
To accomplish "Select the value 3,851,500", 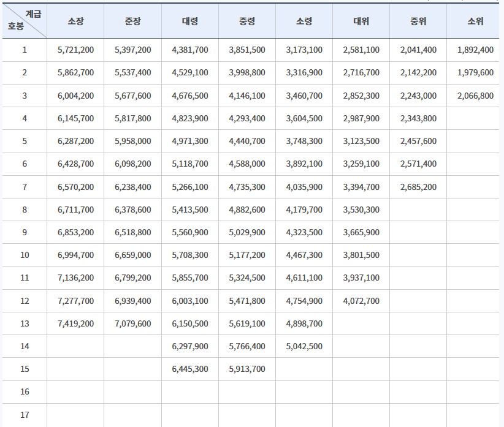I will point(247,50).
